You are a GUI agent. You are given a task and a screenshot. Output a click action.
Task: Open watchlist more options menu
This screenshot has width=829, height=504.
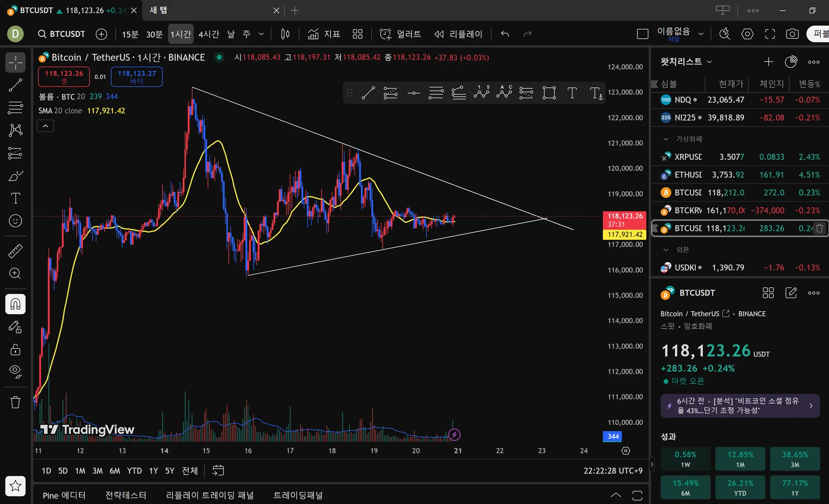tap(814, 62)
